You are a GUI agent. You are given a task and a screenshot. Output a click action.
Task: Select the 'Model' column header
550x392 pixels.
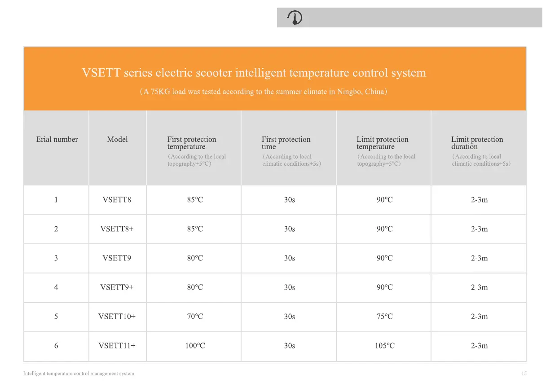coord(117,140)
